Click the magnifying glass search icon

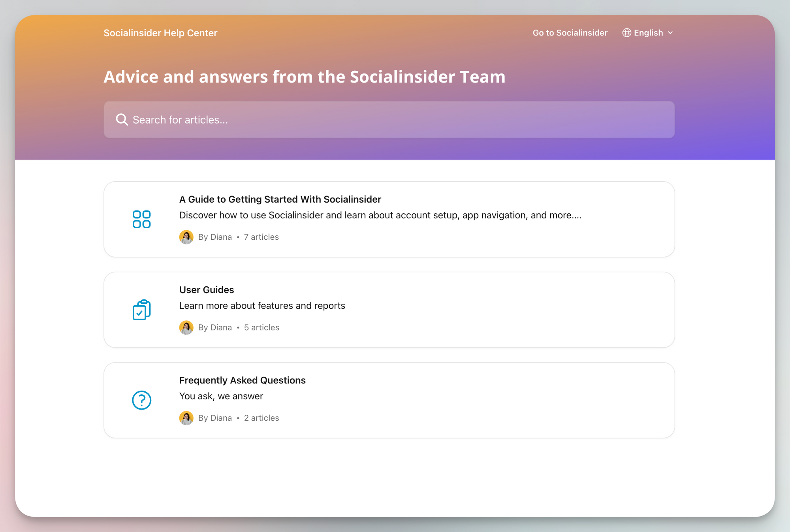122,120
